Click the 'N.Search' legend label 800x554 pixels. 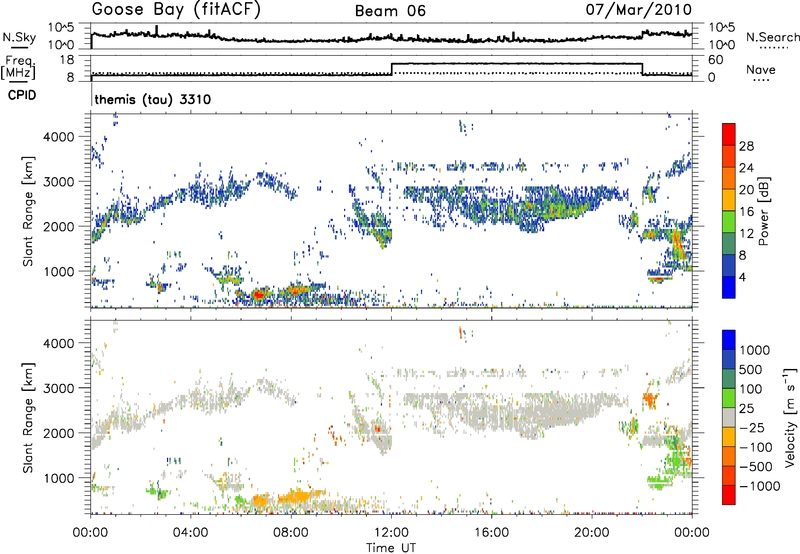pos(773,37)
